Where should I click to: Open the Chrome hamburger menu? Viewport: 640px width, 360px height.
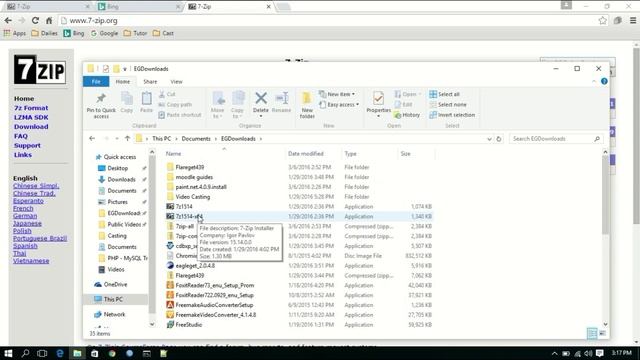633,20
